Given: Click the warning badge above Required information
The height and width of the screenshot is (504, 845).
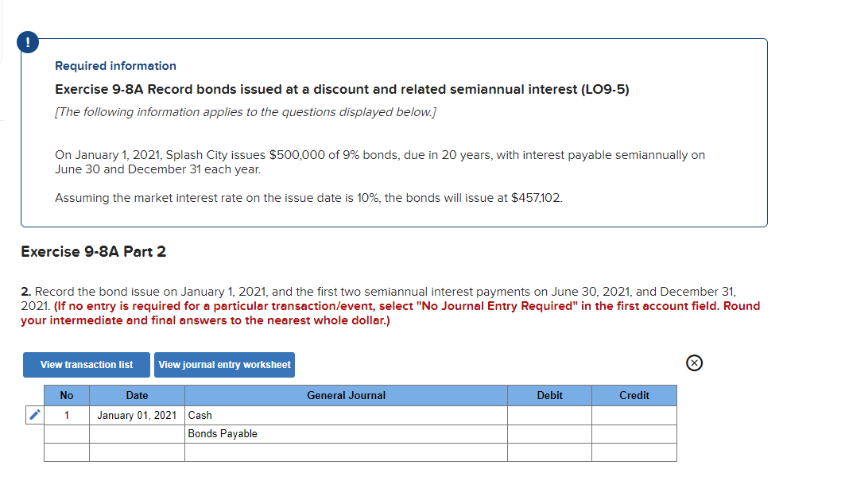Looking at the screenshot, I should (x=26, y=42).
